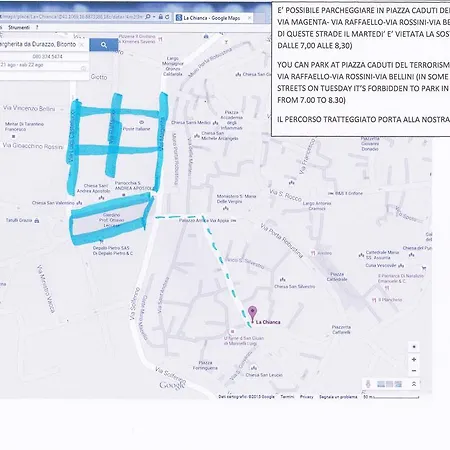
Task: Click the my-location dot button
Action: [x=414, y=347]
